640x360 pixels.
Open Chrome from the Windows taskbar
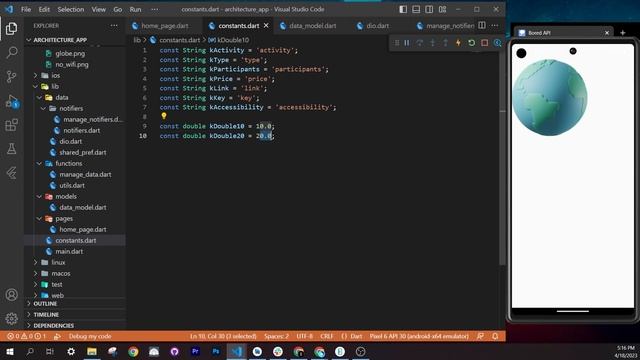[x=133, y=351]
